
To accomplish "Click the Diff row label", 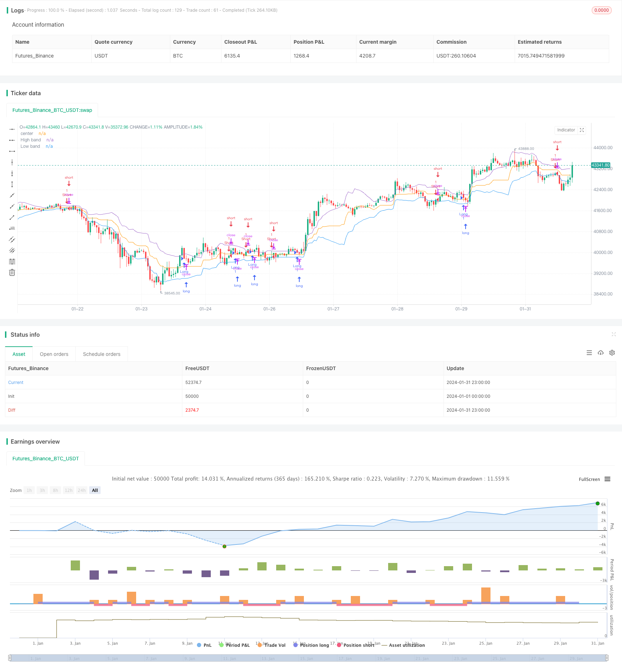I will coord(12,410).
